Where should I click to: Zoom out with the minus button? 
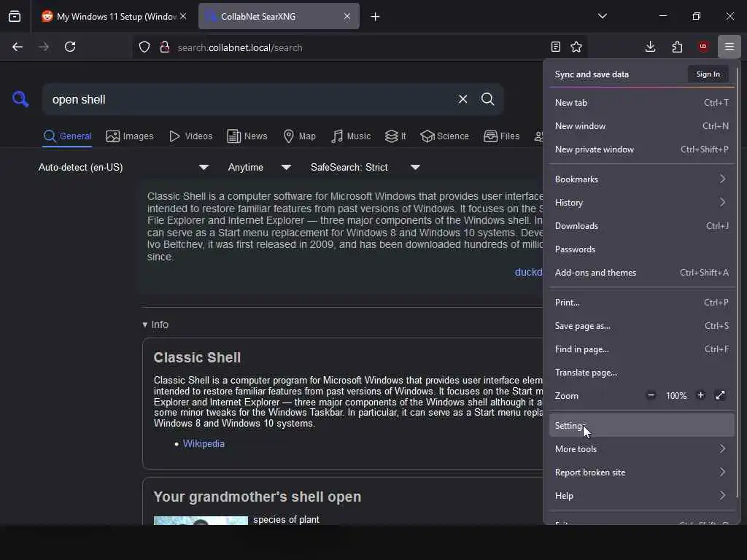click(x=651, y=395)
